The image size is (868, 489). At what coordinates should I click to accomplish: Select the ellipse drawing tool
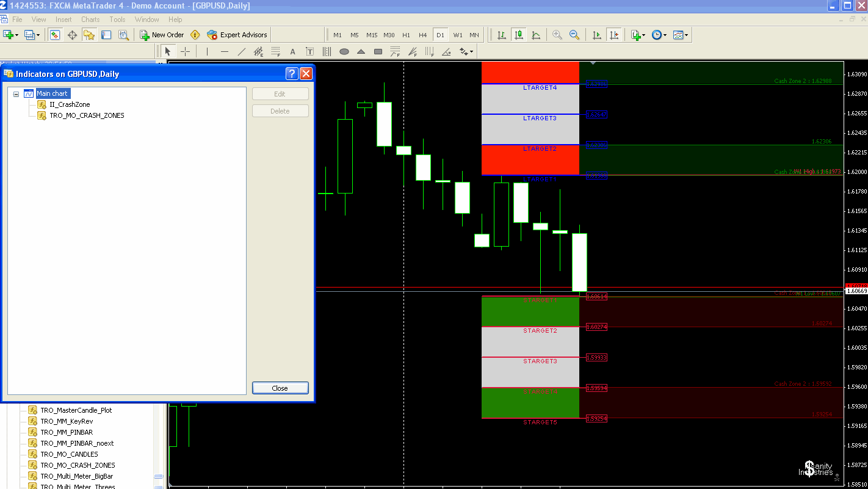tap(344, 52)
